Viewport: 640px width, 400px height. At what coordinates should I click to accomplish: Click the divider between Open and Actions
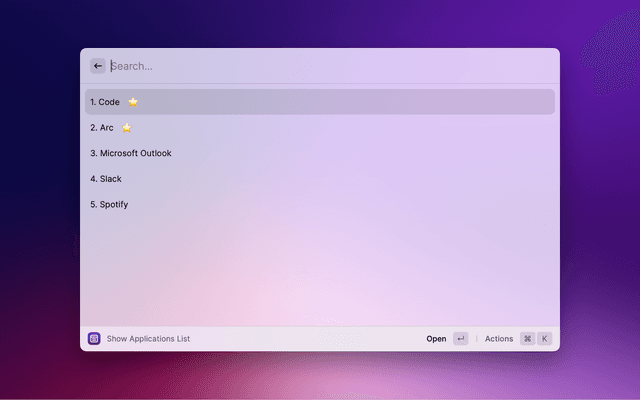[x=476, y=339]
